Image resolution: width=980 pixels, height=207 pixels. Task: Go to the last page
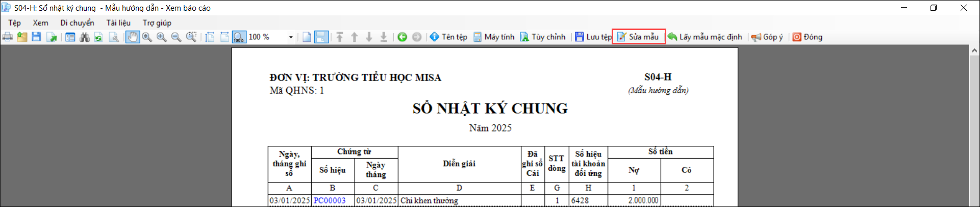384,37
